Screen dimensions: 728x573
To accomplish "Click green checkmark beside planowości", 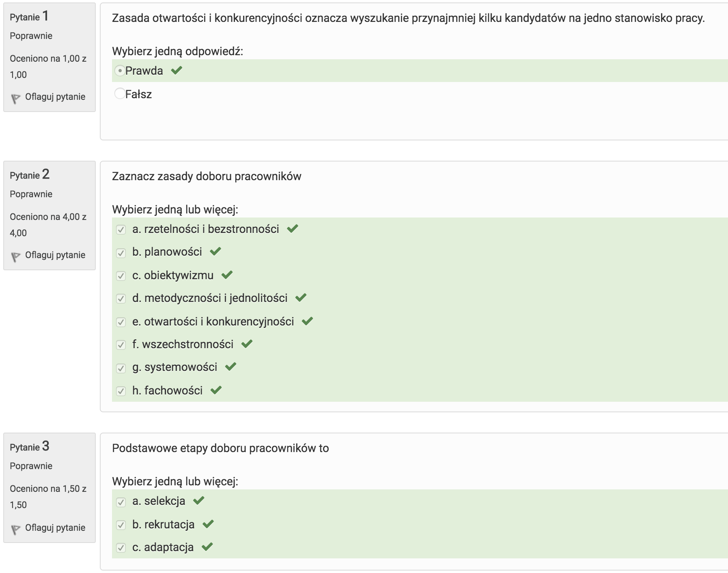I will (x=215, y=252).
